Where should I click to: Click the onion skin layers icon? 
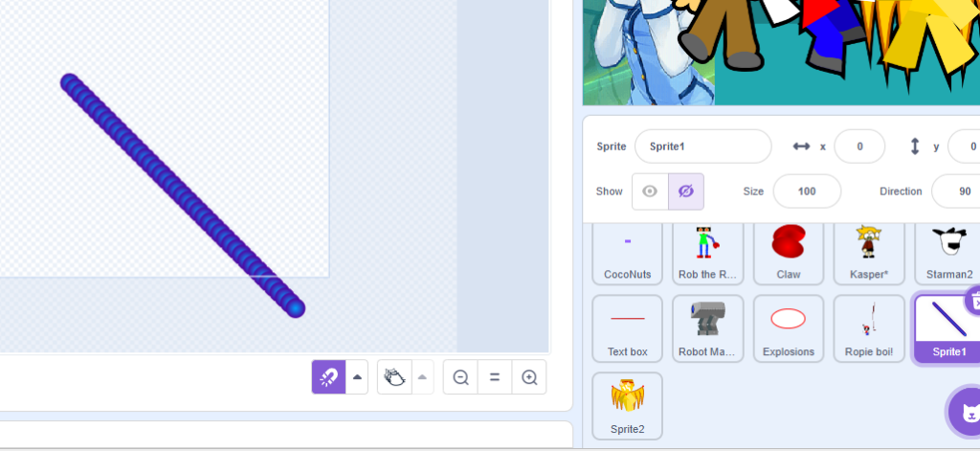coord(393,377)
